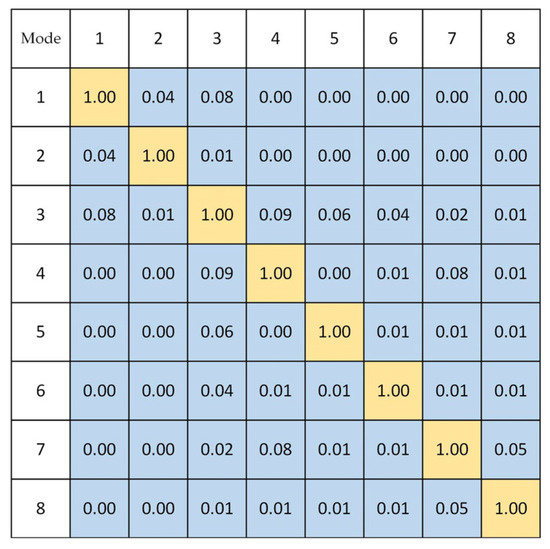This screenshot has width=550, height=549.
Task: Click the "Mode" header cell
Action: point(41,39)
